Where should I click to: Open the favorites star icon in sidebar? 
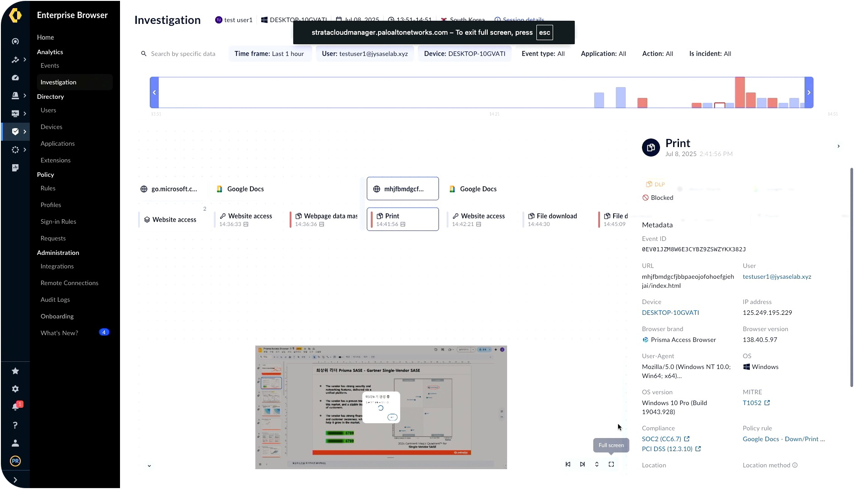[x=15, y=371]
